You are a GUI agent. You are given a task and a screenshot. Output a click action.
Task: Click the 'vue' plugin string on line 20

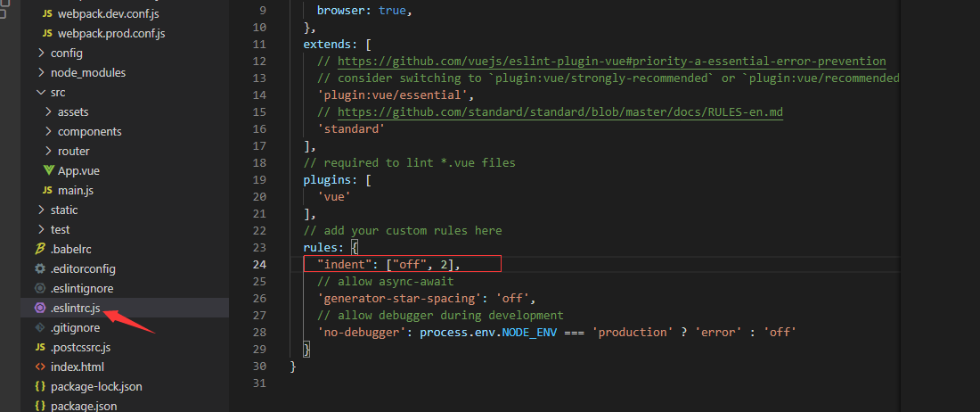tap(334, 196)
